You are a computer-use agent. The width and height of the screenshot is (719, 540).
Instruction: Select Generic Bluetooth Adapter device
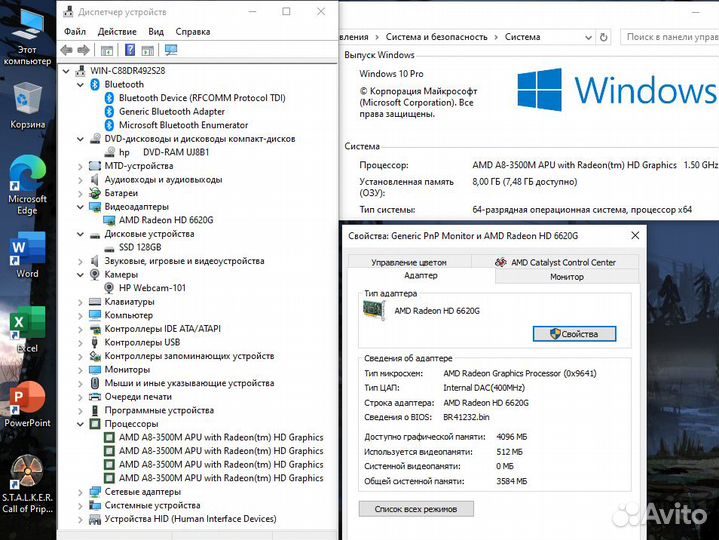[x=171, y=111]
